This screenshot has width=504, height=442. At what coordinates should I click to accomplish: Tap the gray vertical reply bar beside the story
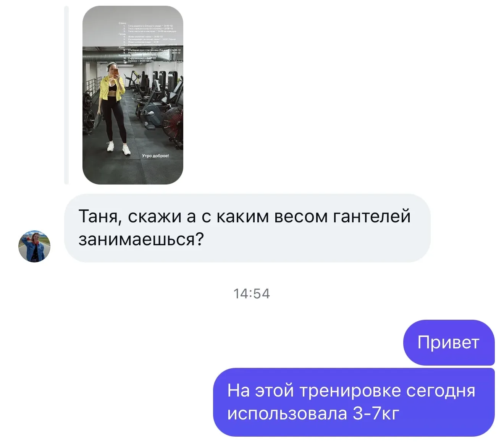[x=66, y=95]
